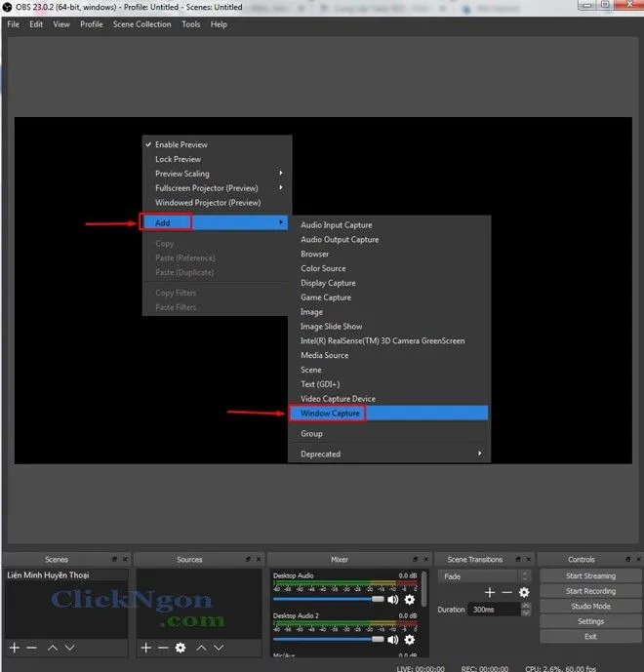
Task: Move source up with arrow icon
Action: coord(201,648)
